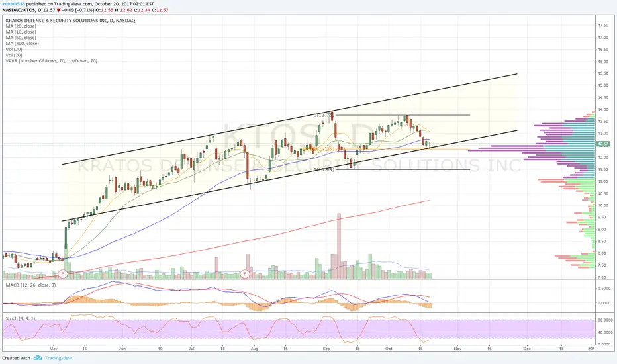
Task: Click the '1(11.48)' Fibonacci level label
Action: tap(325, 169)
